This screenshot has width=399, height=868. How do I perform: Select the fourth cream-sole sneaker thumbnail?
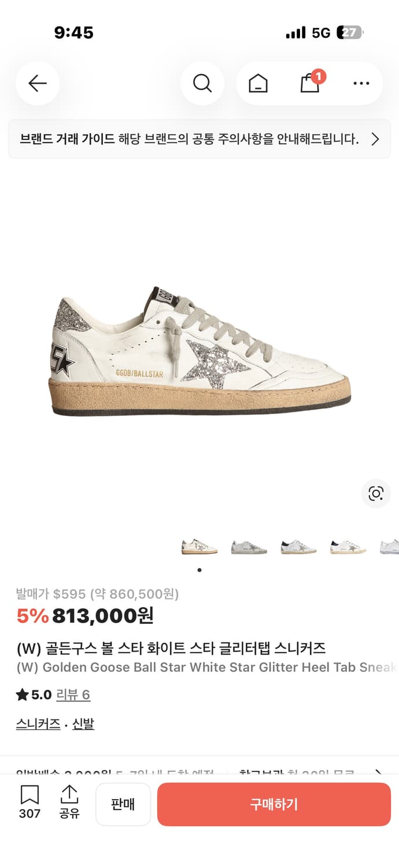coord(348,546)
